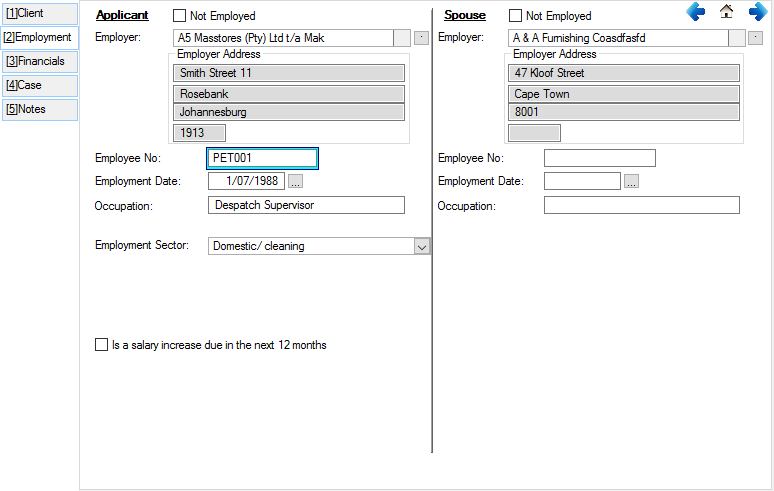Open the spouse employment date picker

(x=631, y=181)
